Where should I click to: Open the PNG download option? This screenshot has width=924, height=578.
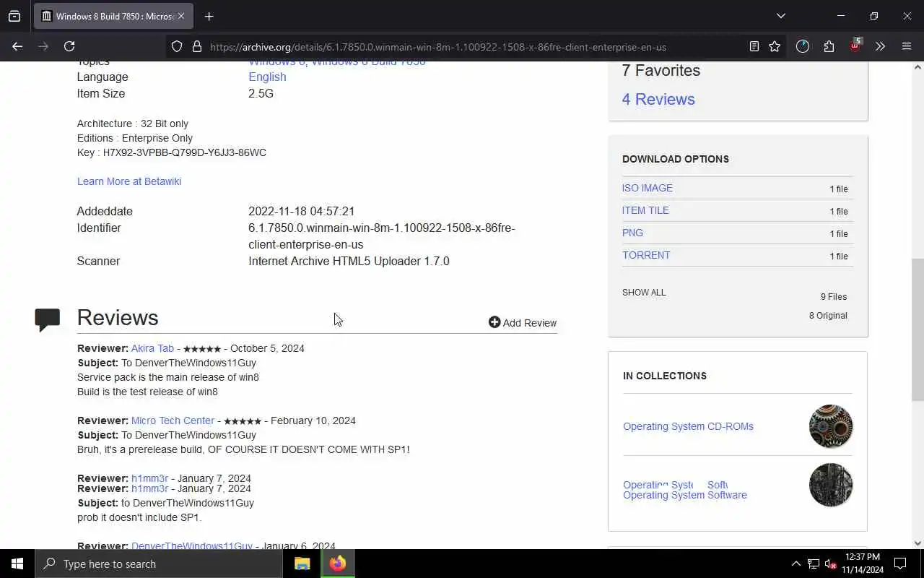click(x=632, y=233)
